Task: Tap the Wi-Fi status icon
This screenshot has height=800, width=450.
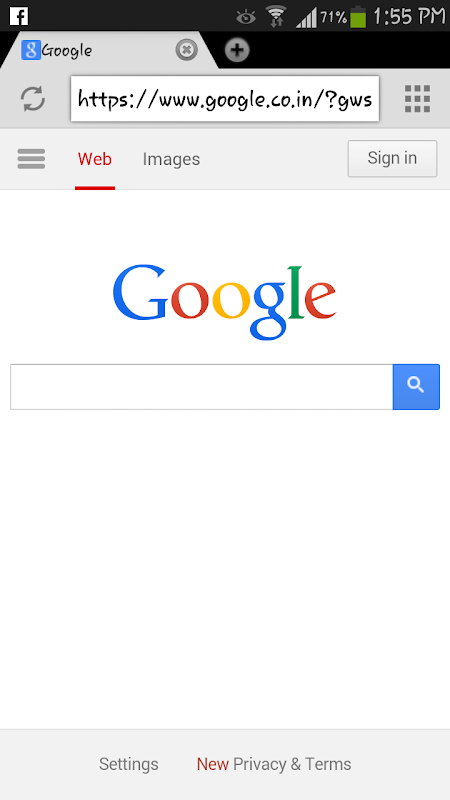Action: [x=276, y=17]
